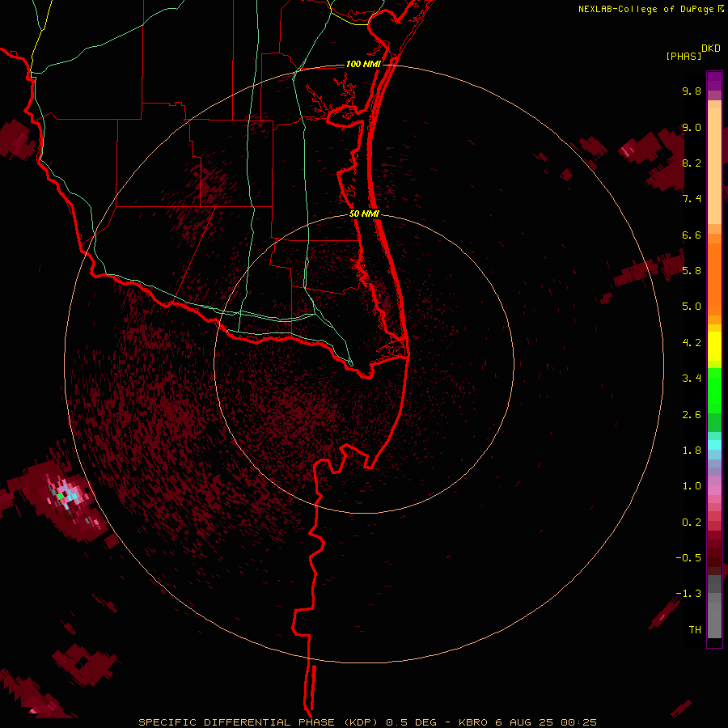Click the TH label on color scale
The image size is (728, 728).
point(695,630)
